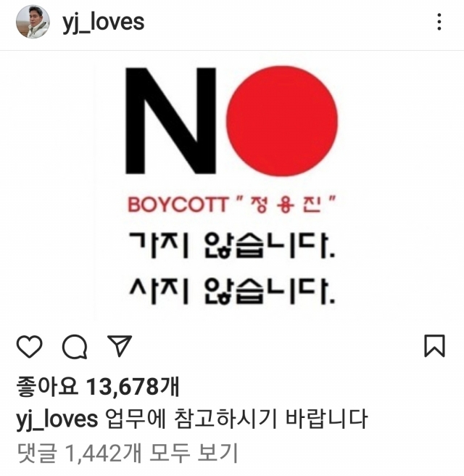Tap the red circle in the post image
Image resolution: width=464 pixels, height=476 pixels.
(x=282, y=121)
